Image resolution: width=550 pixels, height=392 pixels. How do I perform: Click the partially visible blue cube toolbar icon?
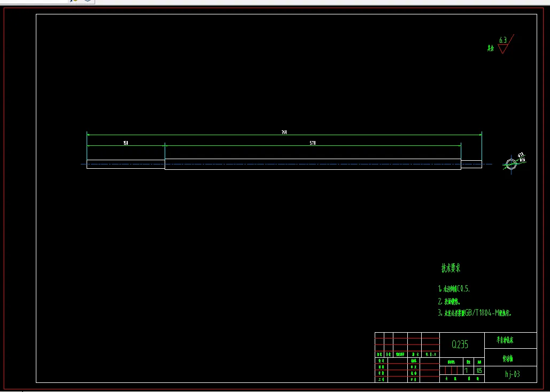(x=87, y=1)
